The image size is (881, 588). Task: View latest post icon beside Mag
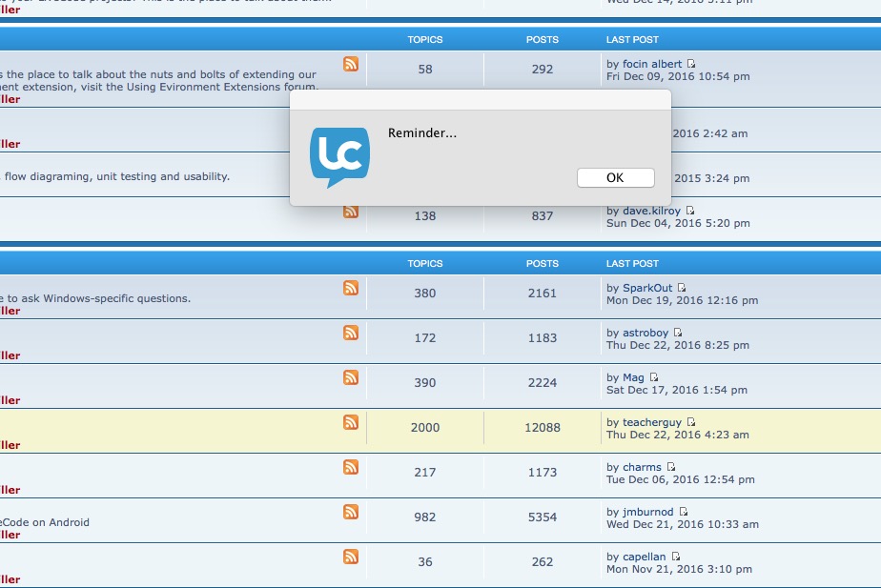653,376
